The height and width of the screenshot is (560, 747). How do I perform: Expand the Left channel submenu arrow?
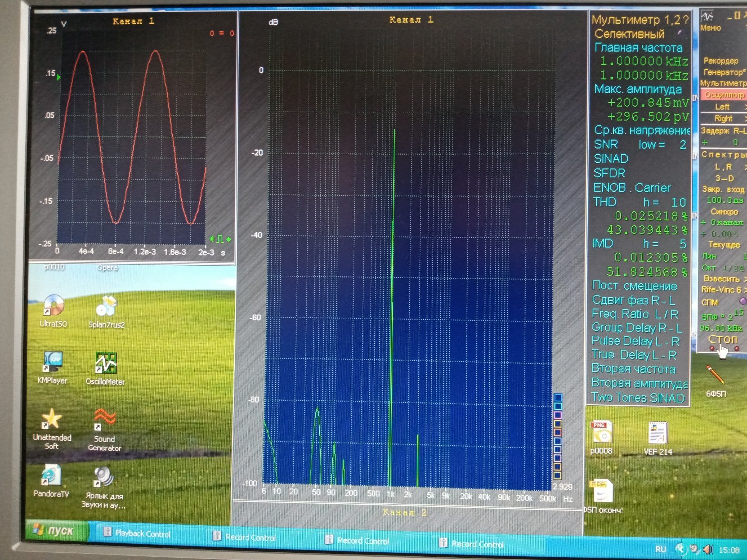(x=745, y=107)
